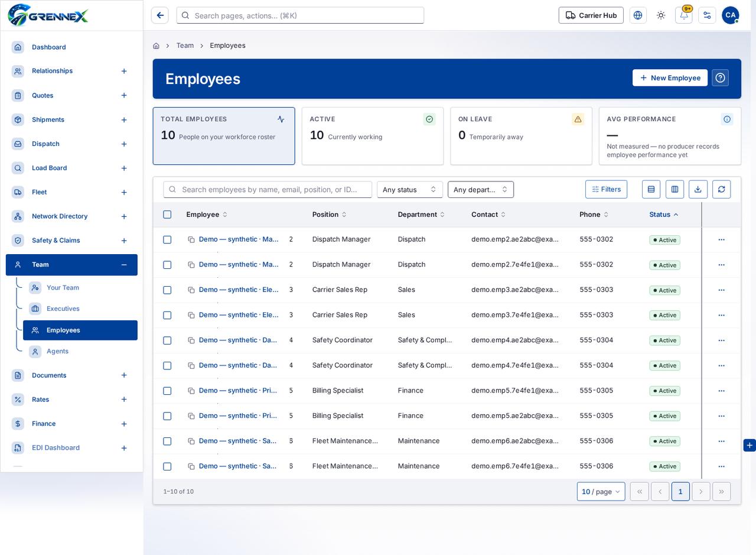
Task: Open Dashboard in sidebar
Action: pos(71,47)
